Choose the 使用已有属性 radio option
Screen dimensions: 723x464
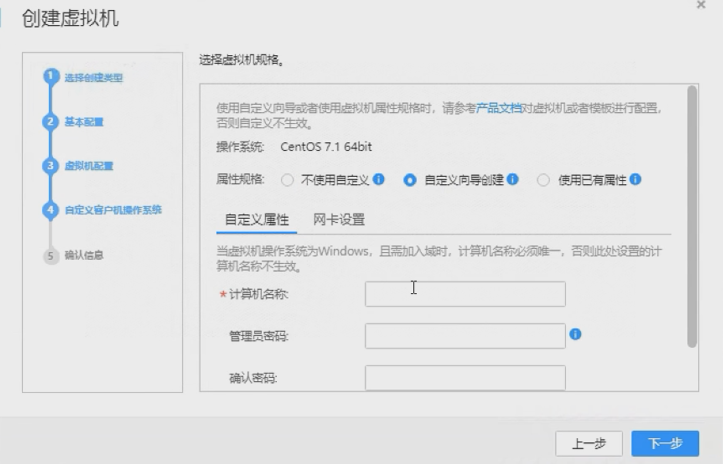coord(543,181)
